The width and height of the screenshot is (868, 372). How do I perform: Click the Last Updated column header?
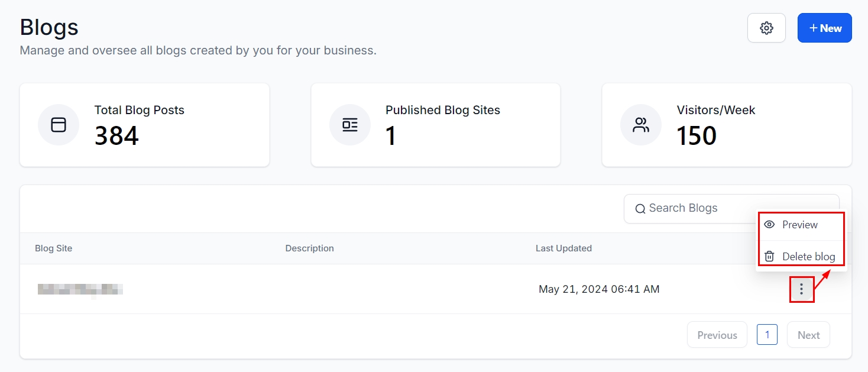563,248
